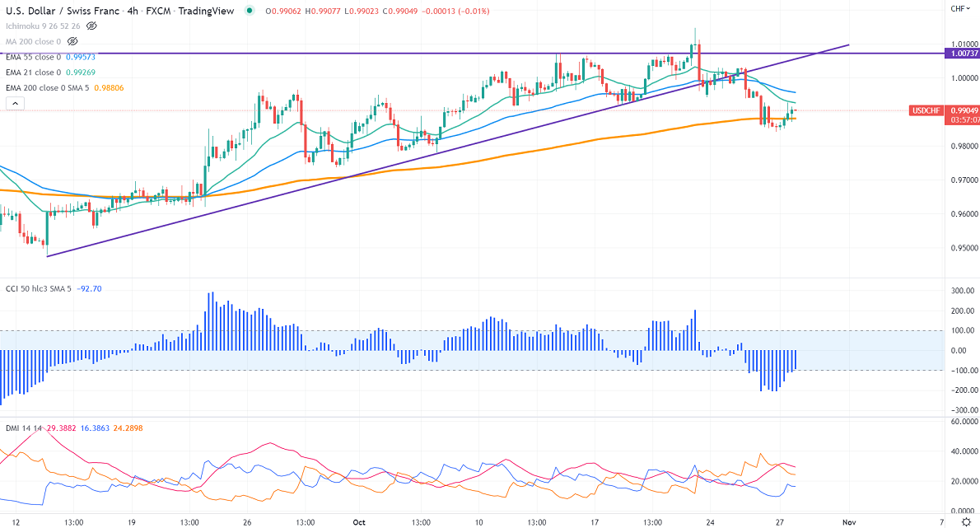The height and width of the screenshot is (528, 980).
Task: Click the EMA 200 value 0.98806
Action: (109, 88)
